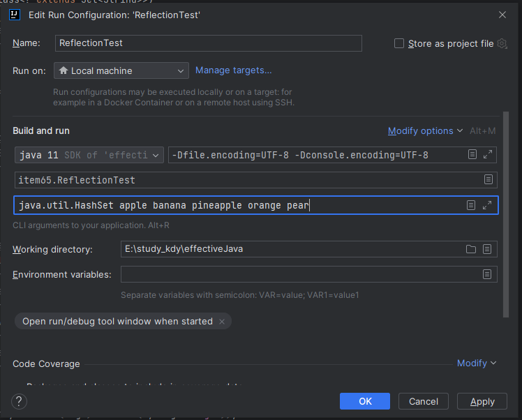Click the Working directory label
Image resolution: width=522 pixels, height=420 pixels.
coord(52,249)
